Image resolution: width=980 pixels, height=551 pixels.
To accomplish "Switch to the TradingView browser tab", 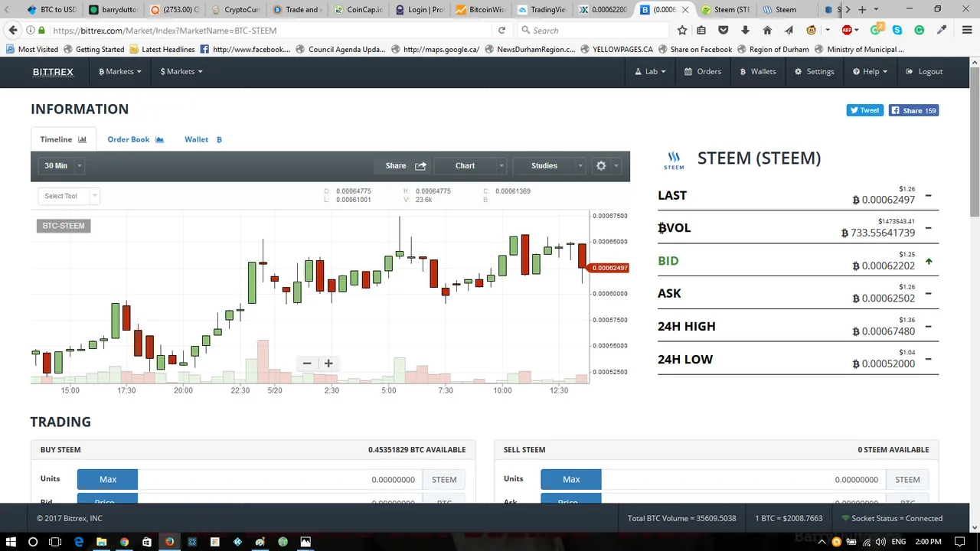I will pyautogui.click(x=541, y=9).
